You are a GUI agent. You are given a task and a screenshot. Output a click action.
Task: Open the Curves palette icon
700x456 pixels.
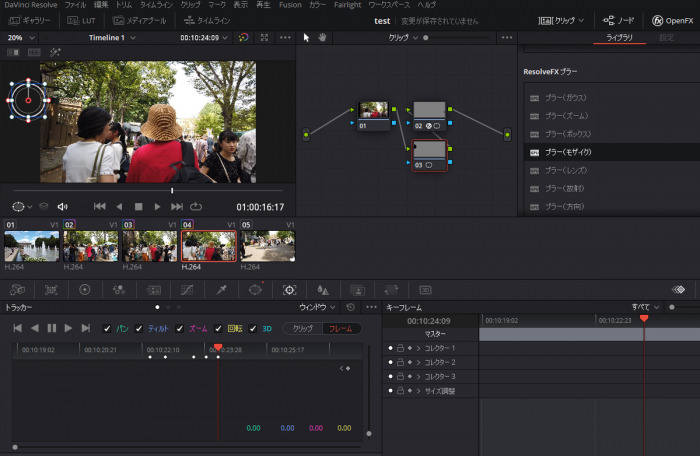pyautogui.click(x=187, y=290)
